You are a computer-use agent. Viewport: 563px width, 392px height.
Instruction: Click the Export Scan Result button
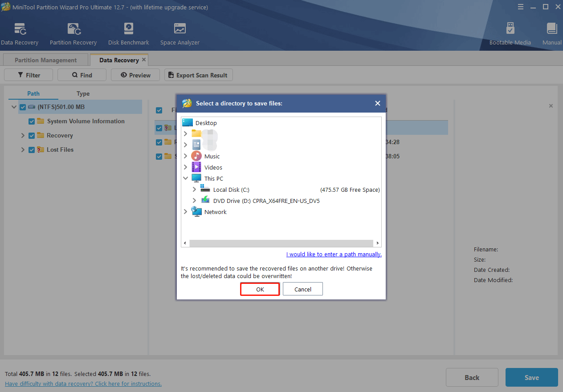click(198, 75)
